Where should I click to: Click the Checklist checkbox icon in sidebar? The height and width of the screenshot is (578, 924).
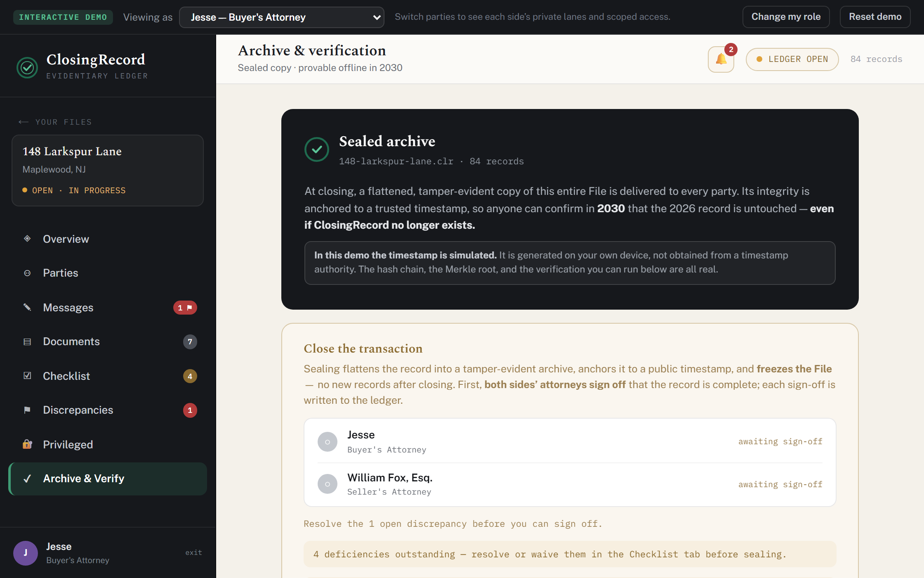click(27, 376)
